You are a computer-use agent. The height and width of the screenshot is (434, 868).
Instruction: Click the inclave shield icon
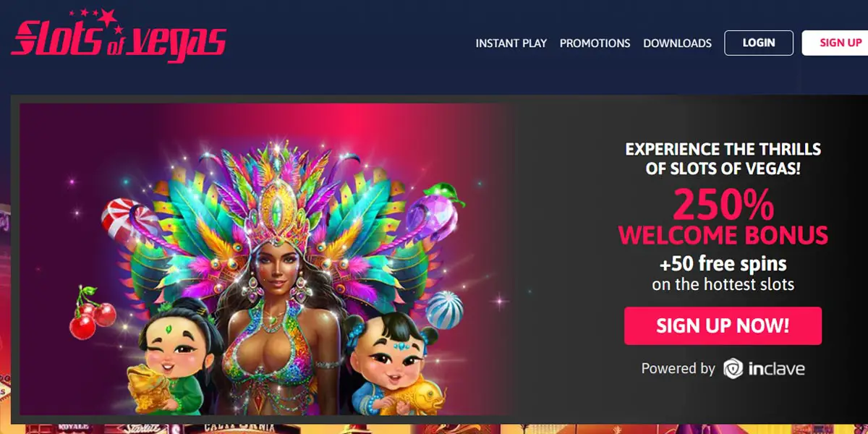click(733, 368)
